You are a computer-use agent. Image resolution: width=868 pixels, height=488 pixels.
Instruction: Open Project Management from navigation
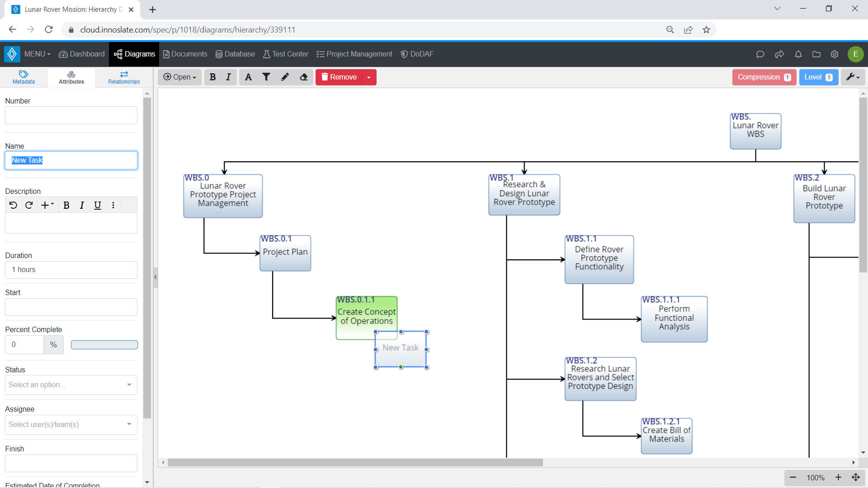(x=354, y=54)
